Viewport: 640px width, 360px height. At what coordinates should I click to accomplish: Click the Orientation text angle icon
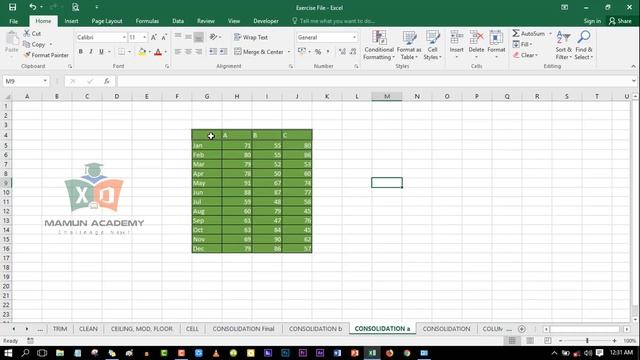click(x=213, y=37)
